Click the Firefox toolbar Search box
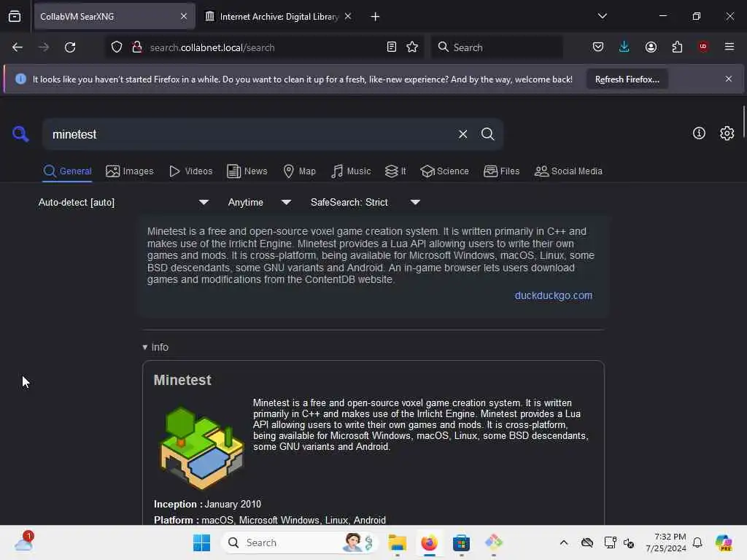 497,47
